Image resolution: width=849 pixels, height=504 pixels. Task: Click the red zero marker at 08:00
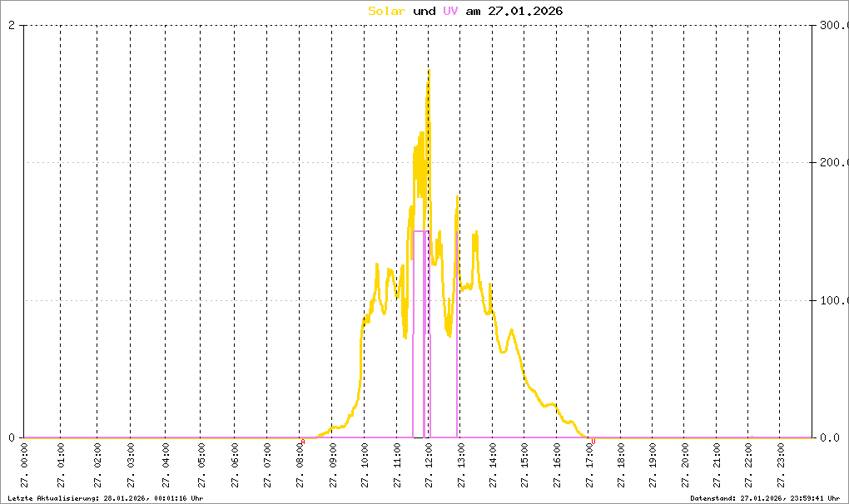coord(303,442)
